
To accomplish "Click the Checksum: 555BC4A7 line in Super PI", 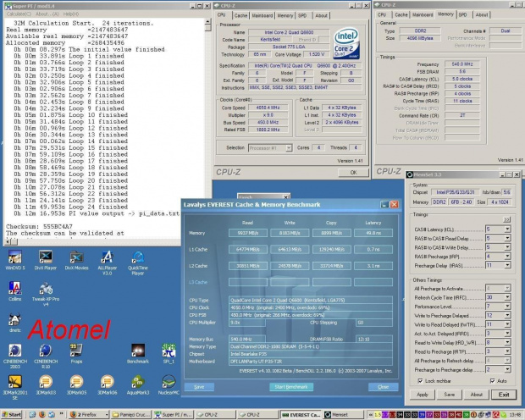I will pos(39,226).
